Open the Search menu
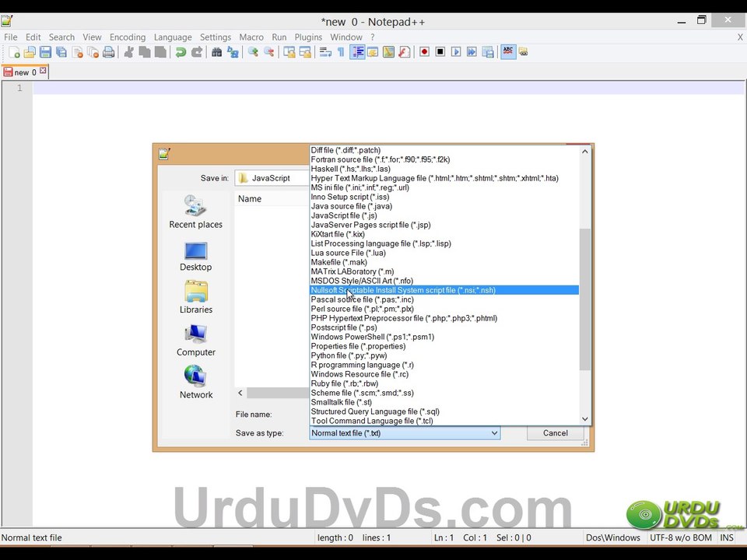The image size is (747, 560). pyautogui.click(x=61, y=37)
